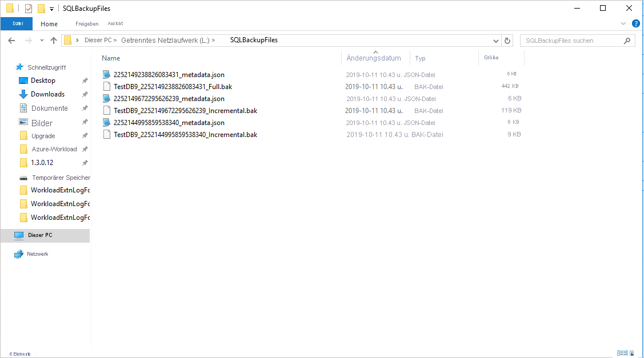Click the pin icon next to Dokumente
Screen dimensions: 644x358
tap(85, 108)
